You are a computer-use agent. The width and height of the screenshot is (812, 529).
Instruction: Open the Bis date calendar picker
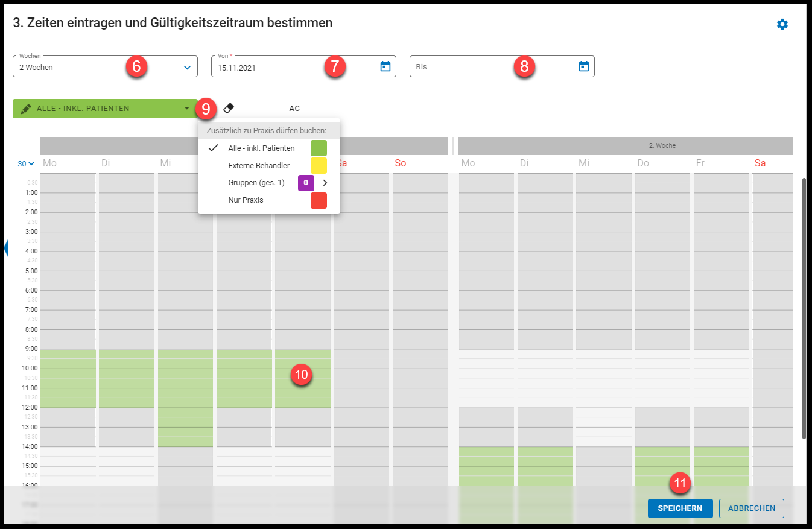click(583, 66)
